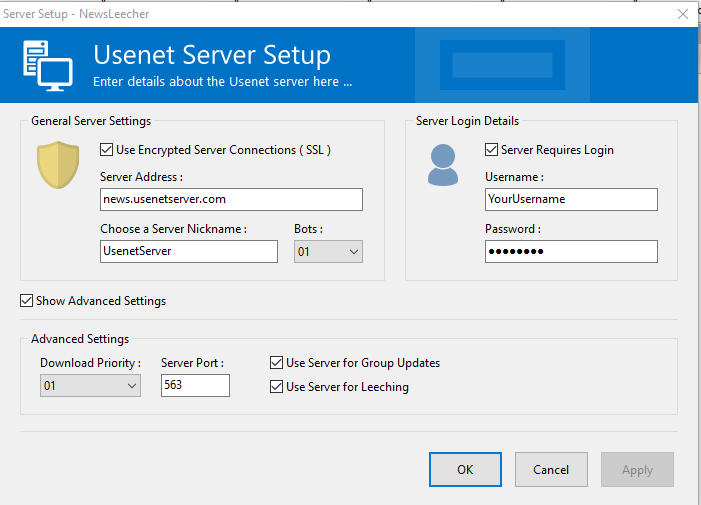Click the Cancel button

[551, 469]
